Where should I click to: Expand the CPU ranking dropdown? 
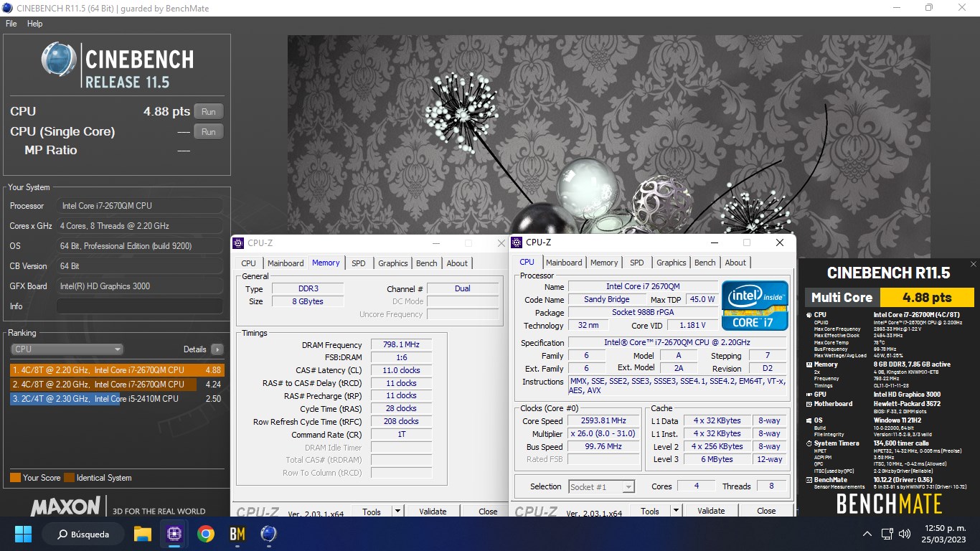67,349
